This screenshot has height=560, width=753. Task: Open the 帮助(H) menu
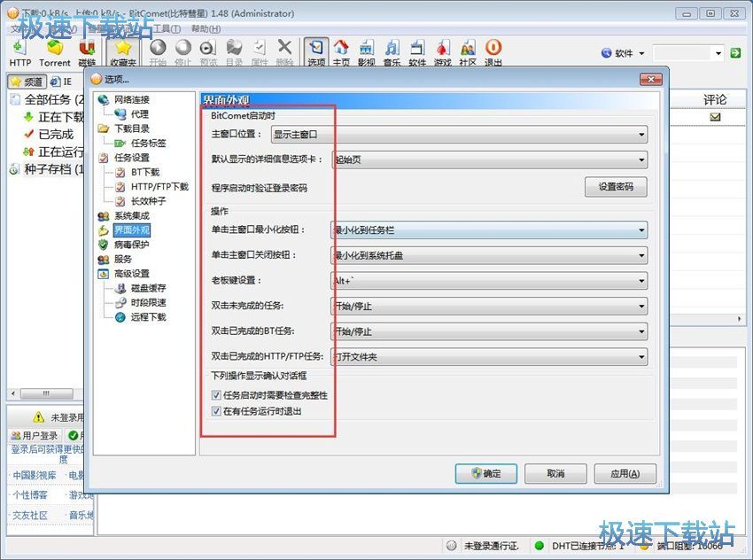pyautogui.click(x=206, y=29)
